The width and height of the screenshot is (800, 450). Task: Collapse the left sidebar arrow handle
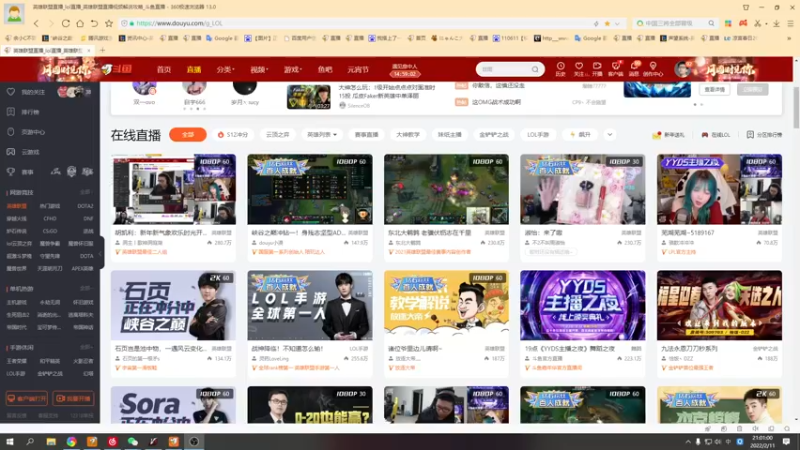click(101, 252)
